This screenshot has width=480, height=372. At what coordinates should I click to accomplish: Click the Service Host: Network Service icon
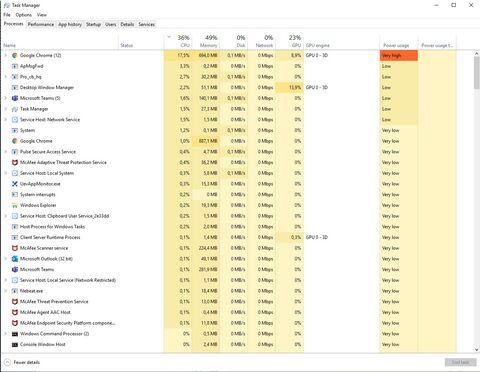click(x=15, y=119)
